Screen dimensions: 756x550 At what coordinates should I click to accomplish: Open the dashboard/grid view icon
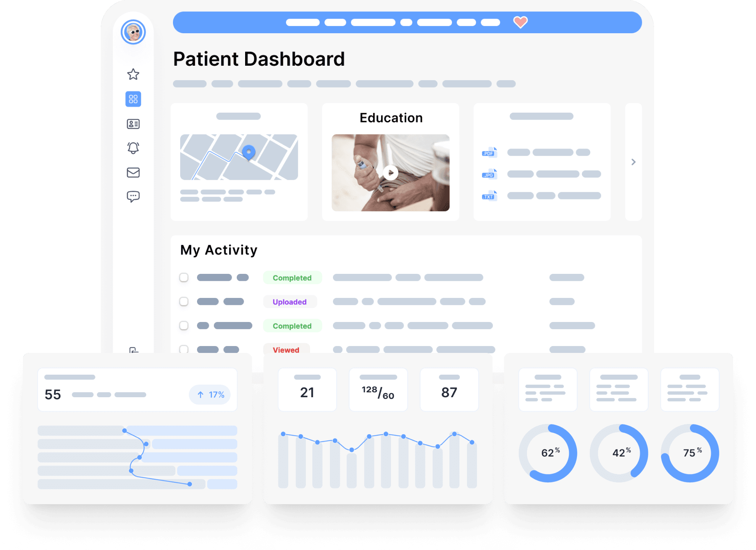coord(133,99)
